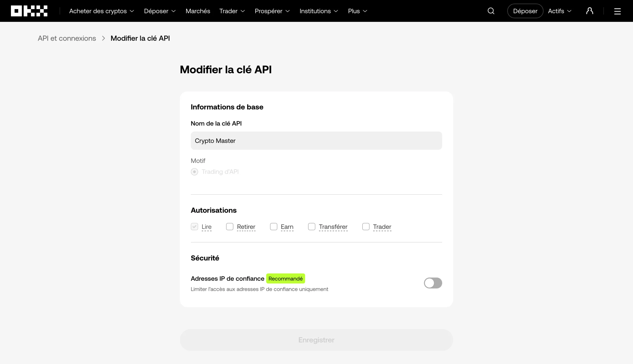Viewport: 633px width, 364px height.
Task: Enable the Earn permission checkbox
Action: point(274,227)
